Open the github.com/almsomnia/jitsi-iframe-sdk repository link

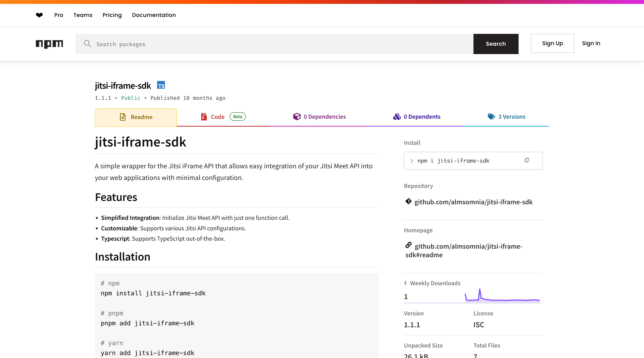tap(473, 202)
